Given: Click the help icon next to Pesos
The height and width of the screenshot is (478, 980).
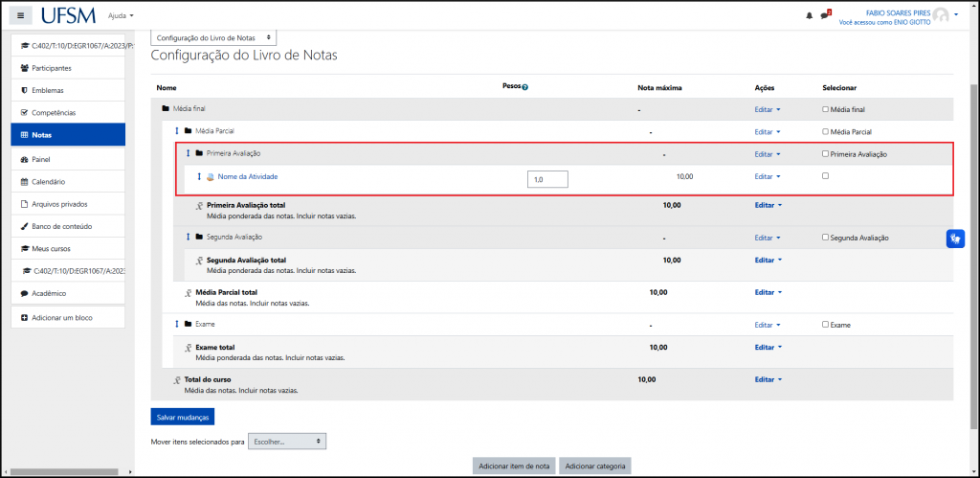Looking at the screenshot, I should [x=525, y=87].
